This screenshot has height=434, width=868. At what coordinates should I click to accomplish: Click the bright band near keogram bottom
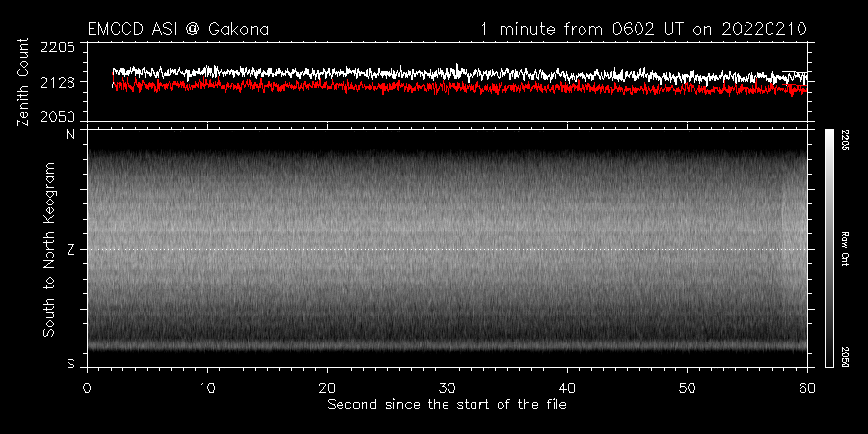448,346
